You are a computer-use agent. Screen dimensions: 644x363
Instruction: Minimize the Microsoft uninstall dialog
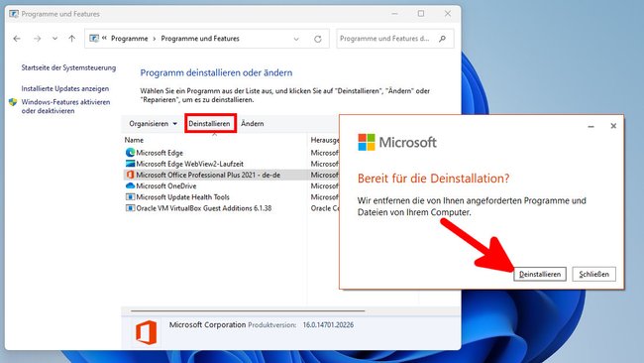pos(591,126)
